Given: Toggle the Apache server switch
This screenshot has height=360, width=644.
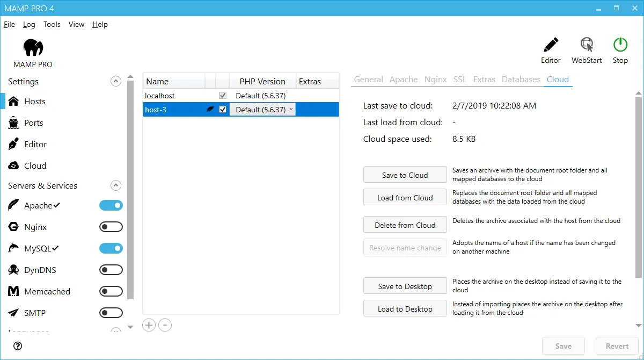Looking at the screenshot, I should (x=111, y=205).
